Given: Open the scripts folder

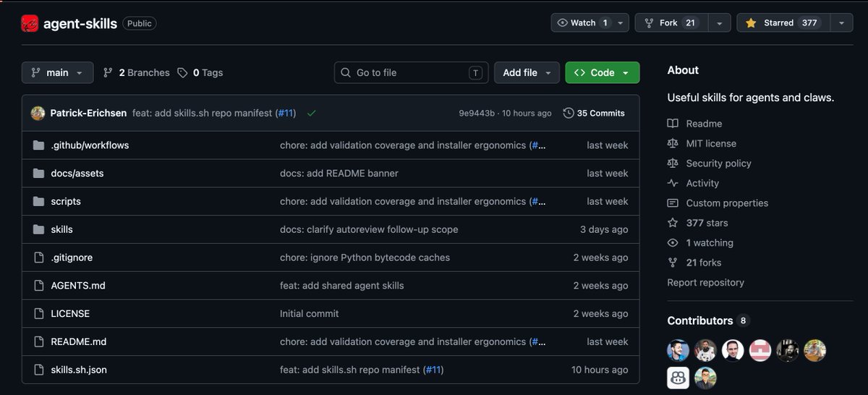Looking at the screenshot, I should tap(66, 202).
